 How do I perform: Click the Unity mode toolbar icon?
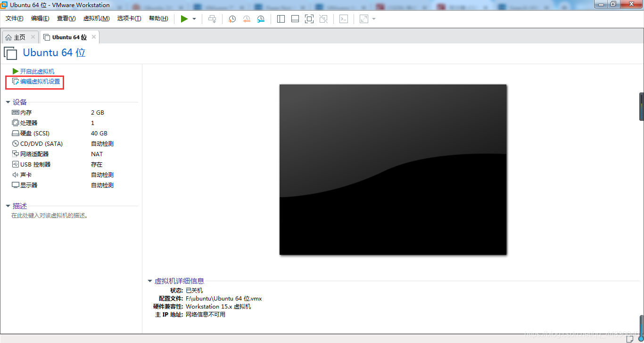point(323,19)
